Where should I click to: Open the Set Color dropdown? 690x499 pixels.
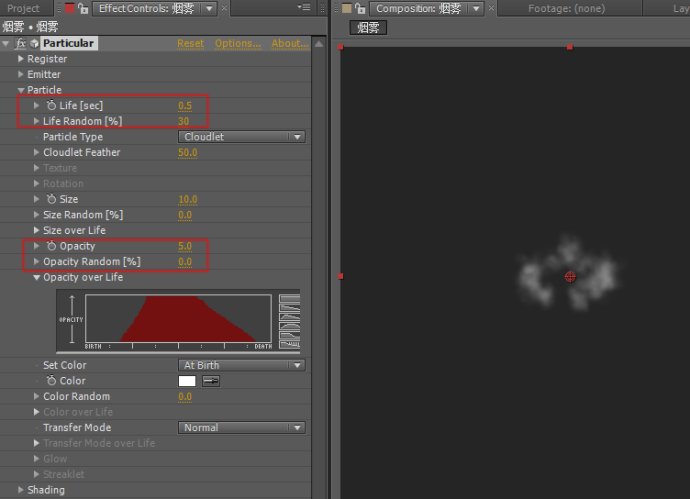pos(242,366)
